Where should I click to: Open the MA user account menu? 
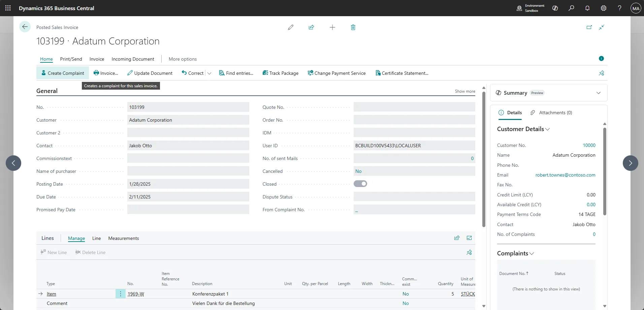tap(636, 8)
